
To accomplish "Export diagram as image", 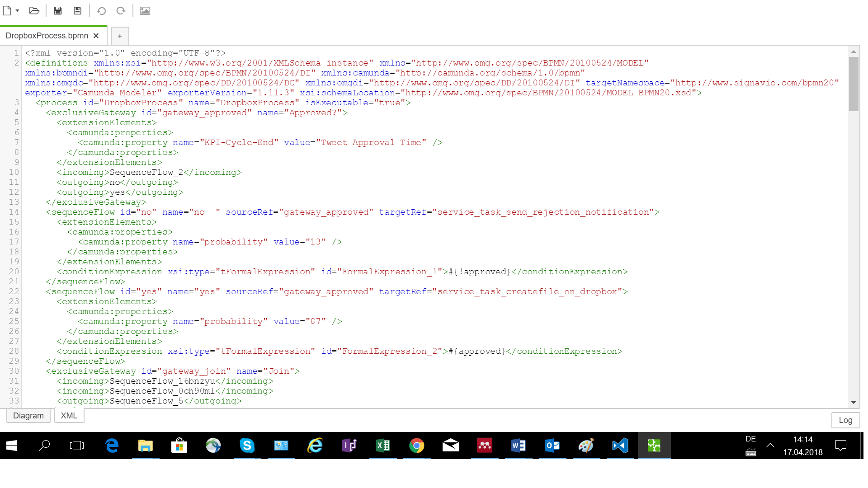I will pos(145,10).
